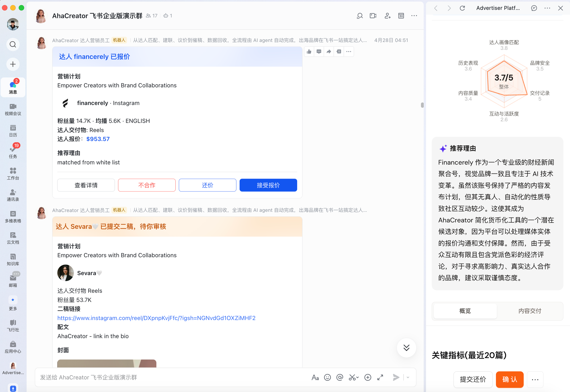Image resolution: width=570 pixels, height=392 pixels.
Task: Click add member icon in chat header
Action: (x=387, y=16)
